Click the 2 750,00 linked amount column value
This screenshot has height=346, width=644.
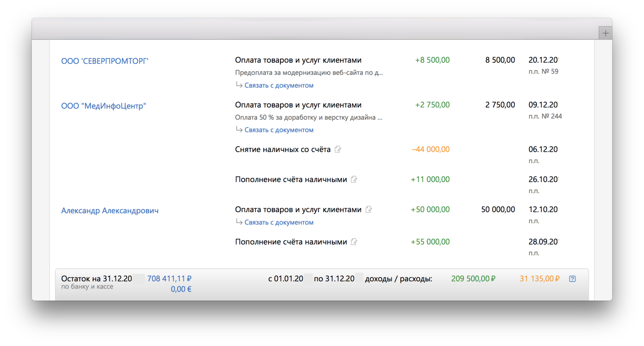click(x=500, y=105)
